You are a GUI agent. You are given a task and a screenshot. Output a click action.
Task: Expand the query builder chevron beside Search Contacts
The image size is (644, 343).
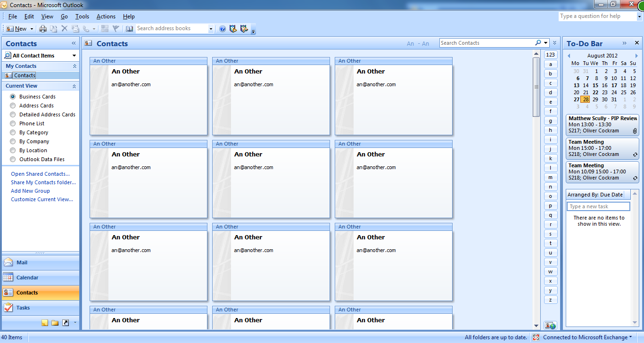(x=555, y=43)
